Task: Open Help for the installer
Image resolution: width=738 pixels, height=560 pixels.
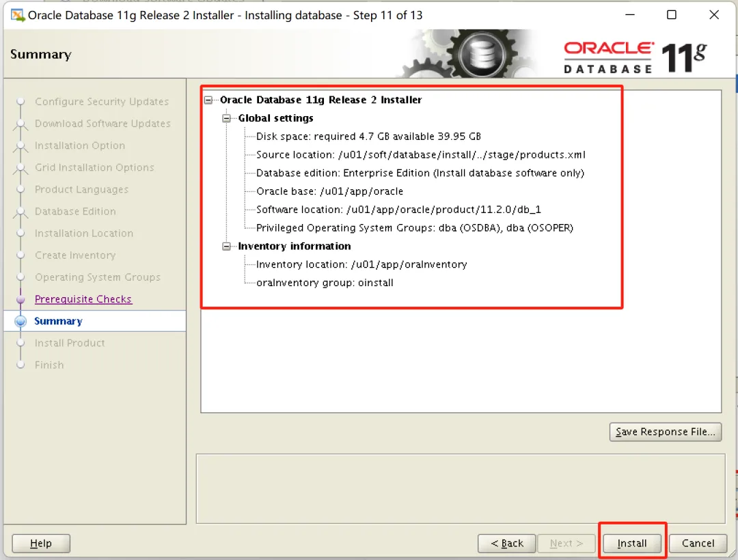Action: tap(41, 543)
